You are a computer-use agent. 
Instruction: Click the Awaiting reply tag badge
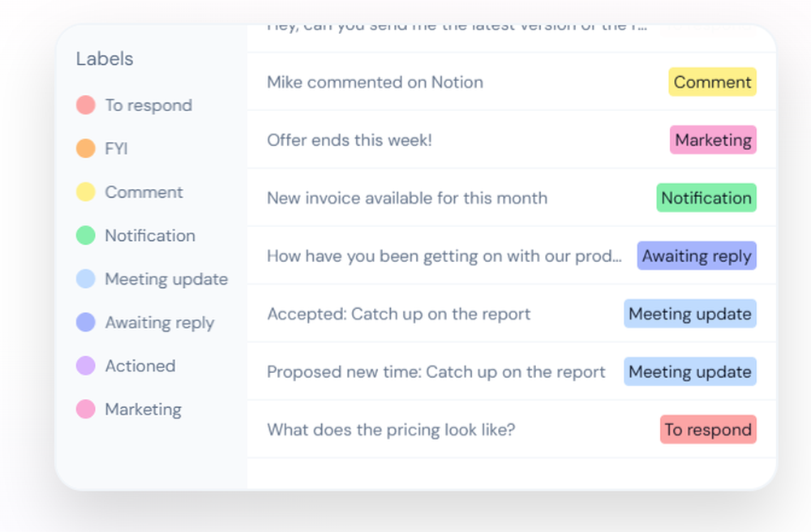(696, 256)
